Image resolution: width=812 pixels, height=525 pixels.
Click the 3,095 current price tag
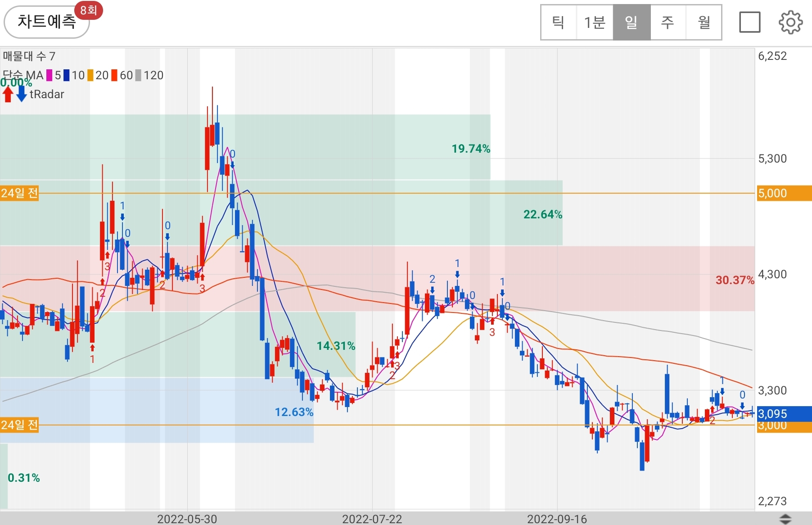click(784, 413)
